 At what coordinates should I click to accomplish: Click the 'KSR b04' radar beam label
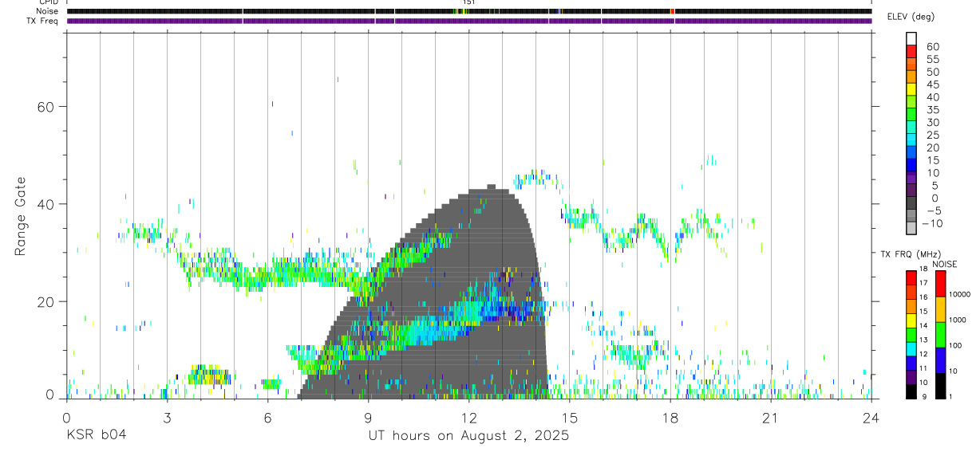(x=96, y=435)
